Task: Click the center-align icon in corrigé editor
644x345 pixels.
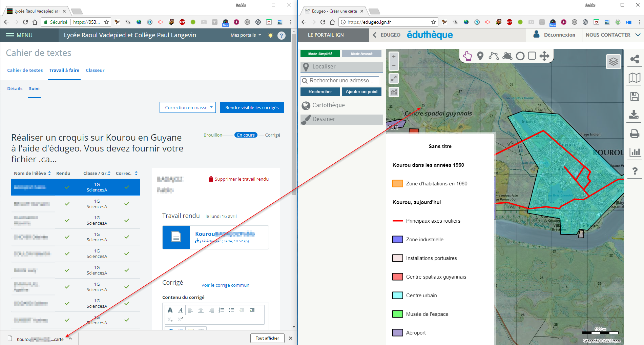Action: 201,310
